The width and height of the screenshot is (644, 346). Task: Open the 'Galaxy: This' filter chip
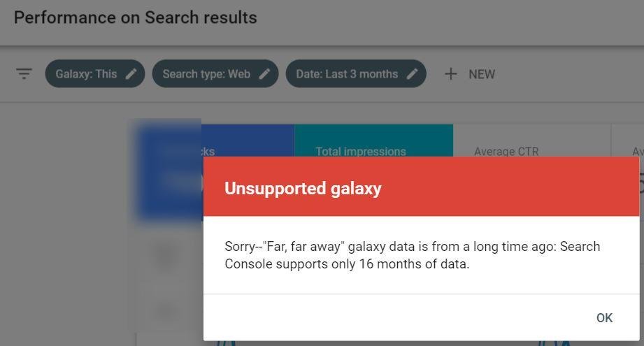86,74
